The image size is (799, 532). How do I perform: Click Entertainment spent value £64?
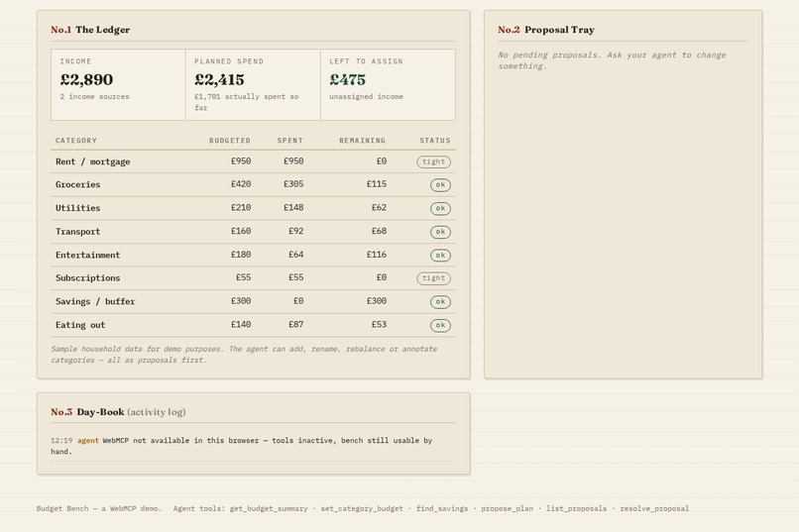(x=296, y=254)
